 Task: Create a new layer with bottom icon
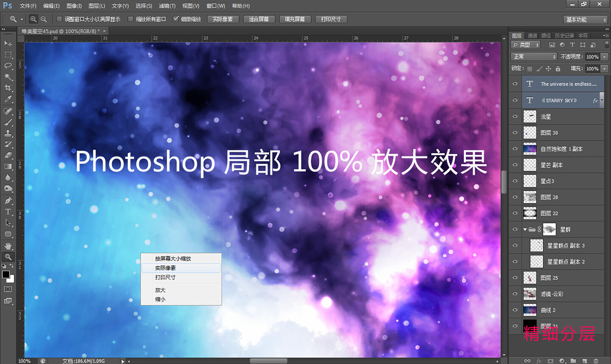(585, 361)
